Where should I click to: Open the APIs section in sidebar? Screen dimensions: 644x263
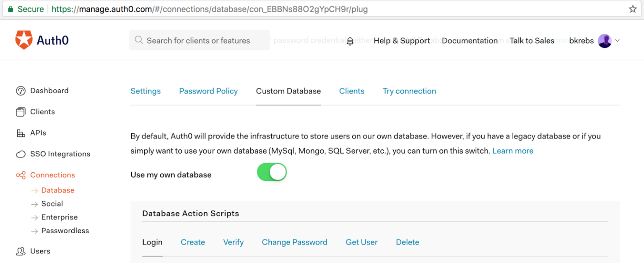pyautogui.click(x=21, y=133)
